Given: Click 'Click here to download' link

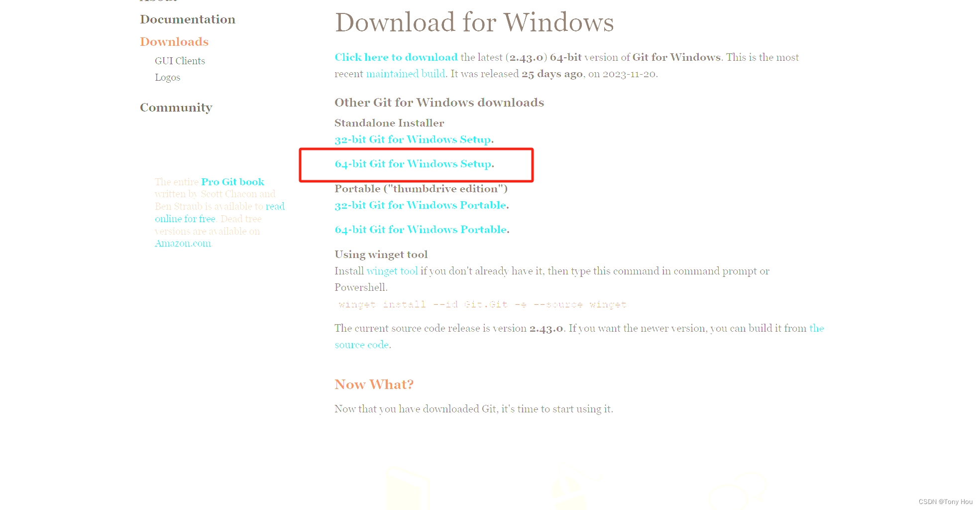Looking at the screenshot, I should coord(396,57).
